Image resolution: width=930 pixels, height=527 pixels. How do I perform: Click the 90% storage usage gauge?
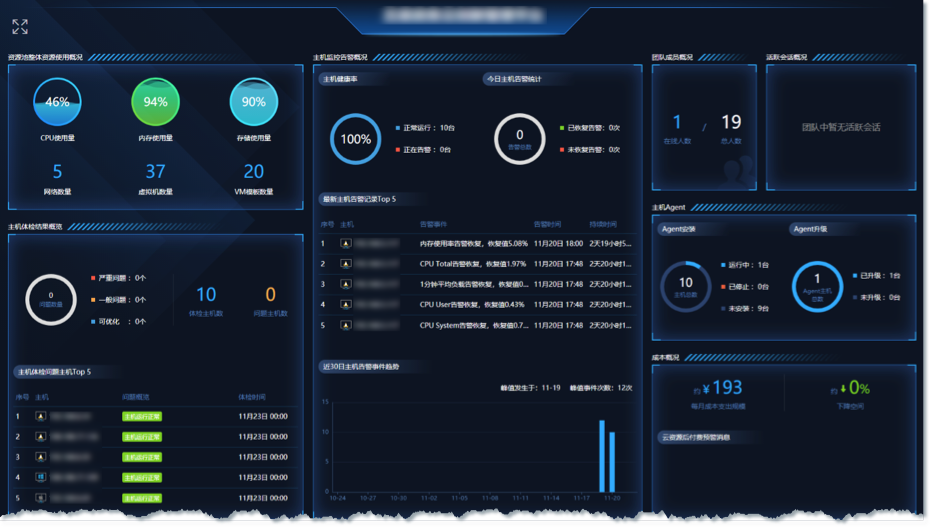(253, 102)
